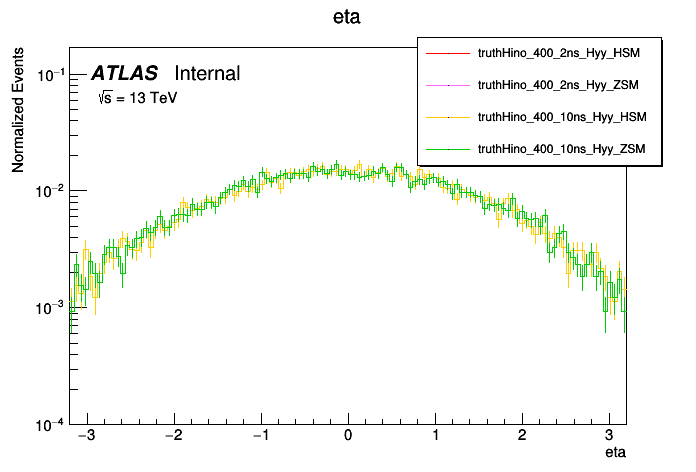The height and width of the screenshot is (472, 696).
Task: Click the 10⁻⁴ y-axis tick label
Action: click(x=49, y=424)
